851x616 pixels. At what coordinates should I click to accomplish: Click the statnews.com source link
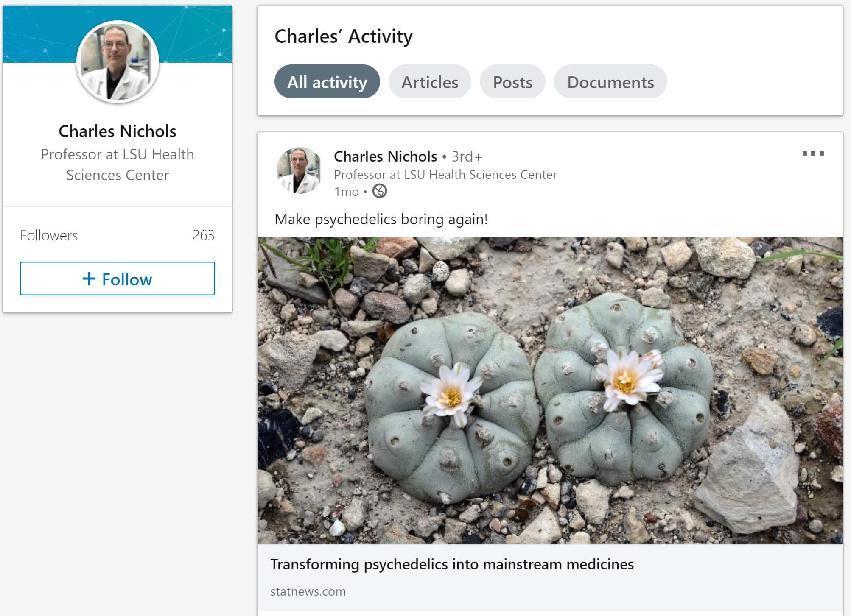pyautogui.click(x=308, y=591)
